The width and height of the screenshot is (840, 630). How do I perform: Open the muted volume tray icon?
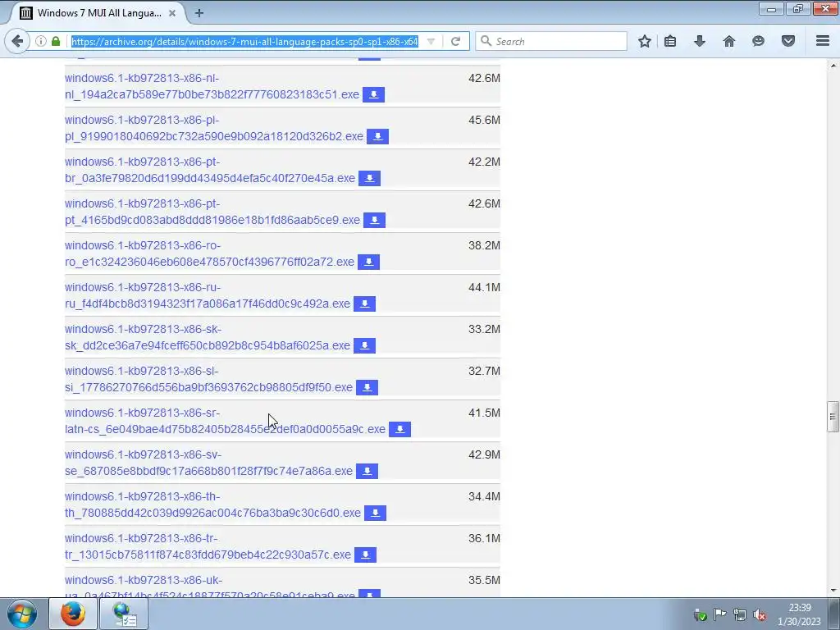click(760, 615)
